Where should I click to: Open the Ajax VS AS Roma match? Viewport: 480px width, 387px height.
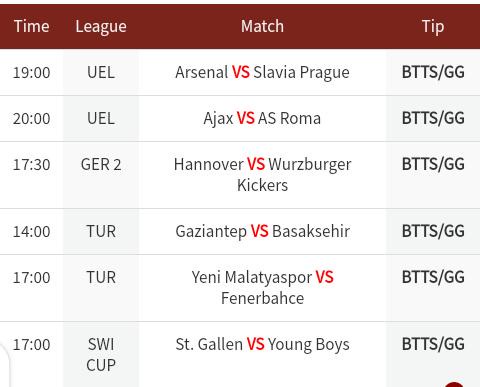click(x=262, y=118)
